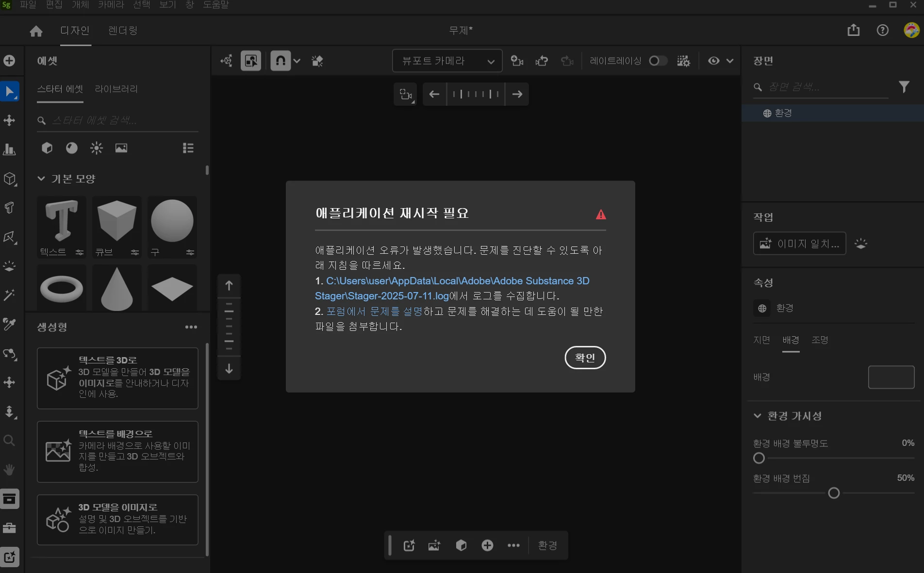The image size is (924, 573).
Task: Open the 뷰포트 카메라 dropdown
Action: [447, 61]
